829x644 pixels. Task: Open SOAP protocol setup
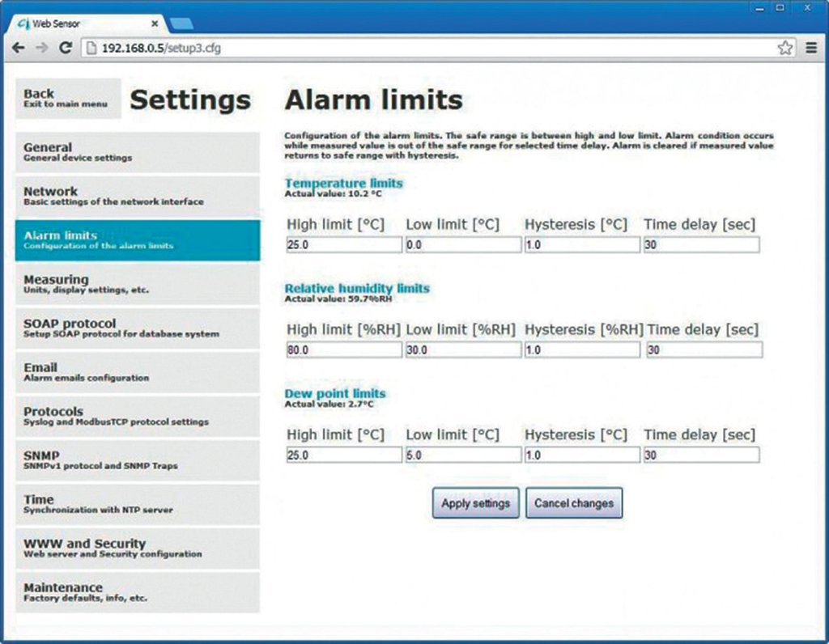pos(137,328)
